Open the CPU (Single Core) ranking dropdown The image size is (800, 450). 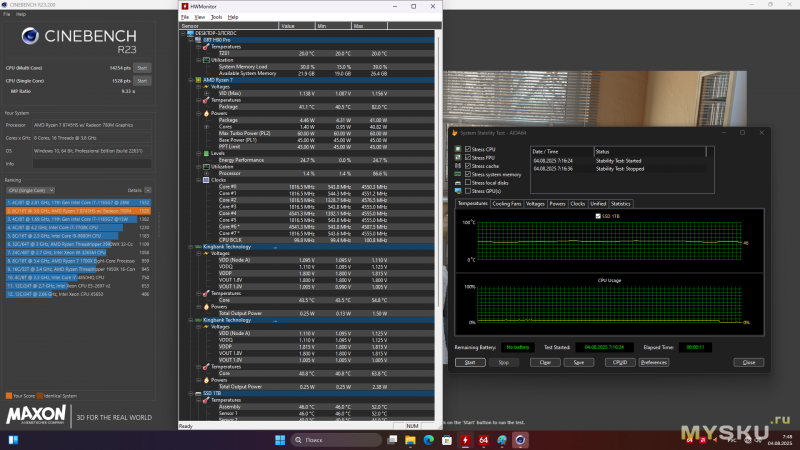[31, 190]
